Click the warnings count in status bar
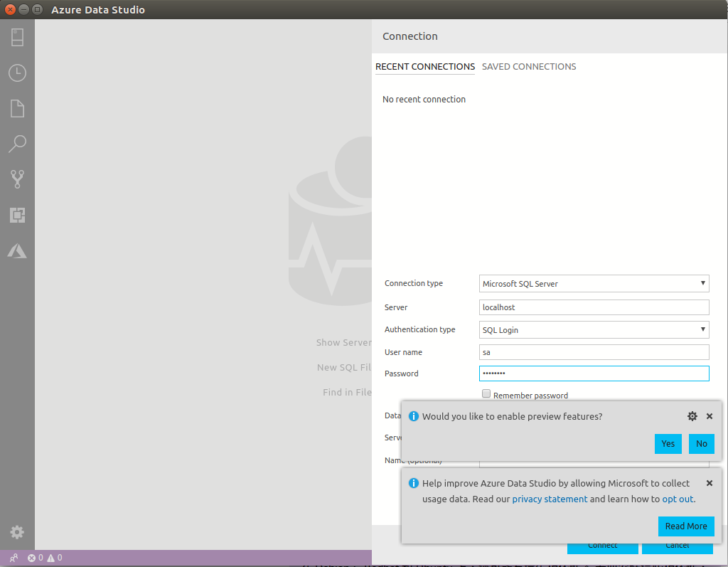 coord(55,558)
